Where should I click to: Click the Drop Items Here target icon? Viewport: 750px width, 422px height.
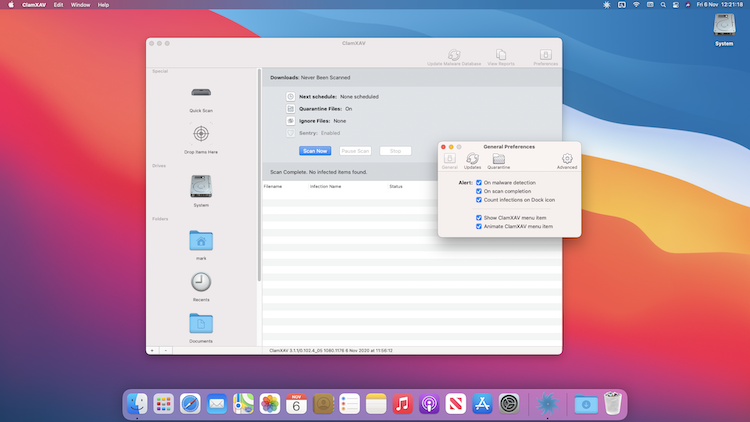(x=201, y=134)
